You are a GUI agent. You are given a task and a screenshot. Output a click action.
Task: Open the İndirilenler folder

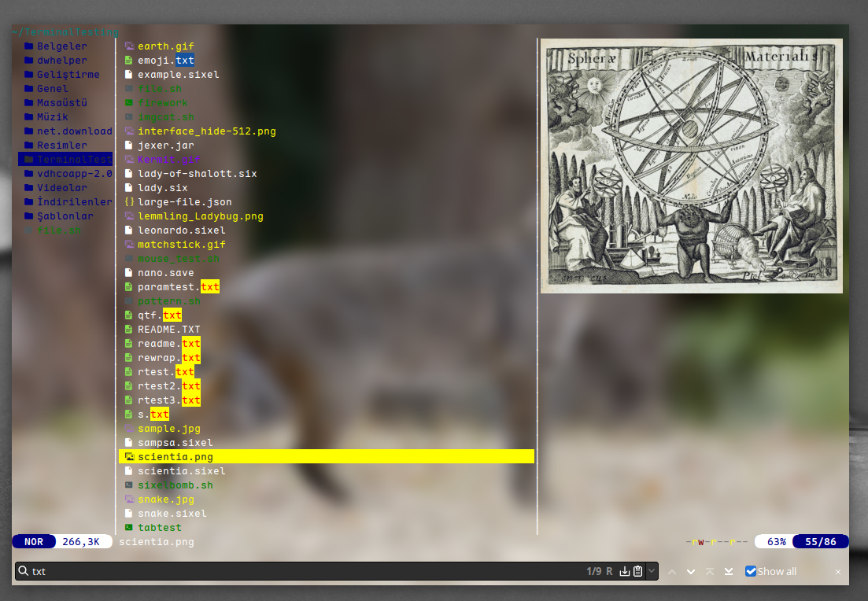click(74, 202)
